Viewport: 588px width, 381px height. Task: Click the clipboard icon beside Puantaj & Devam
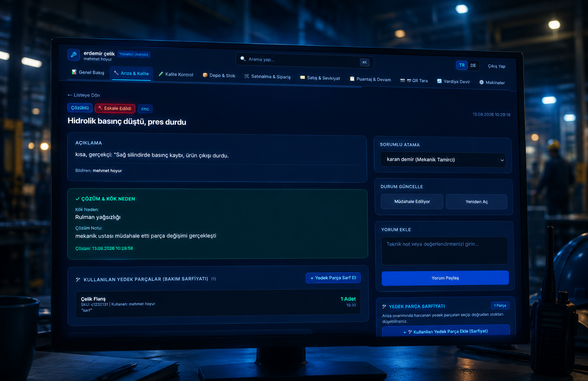tap(352, 79)
